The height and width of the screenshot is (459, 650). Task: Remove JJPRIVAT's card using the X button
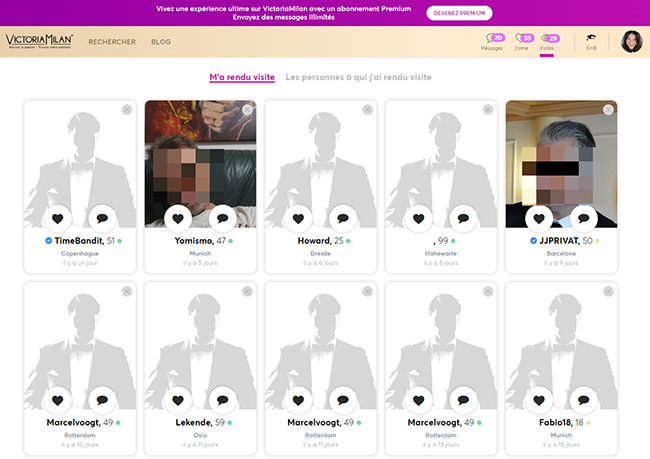tap(608, 110)
